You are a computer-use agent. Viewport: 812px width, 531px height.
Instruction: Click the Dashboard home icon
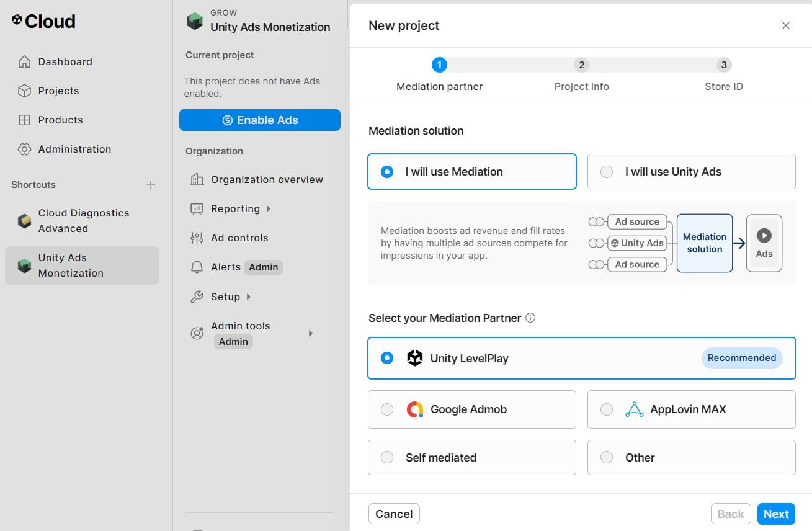[24, 61]
